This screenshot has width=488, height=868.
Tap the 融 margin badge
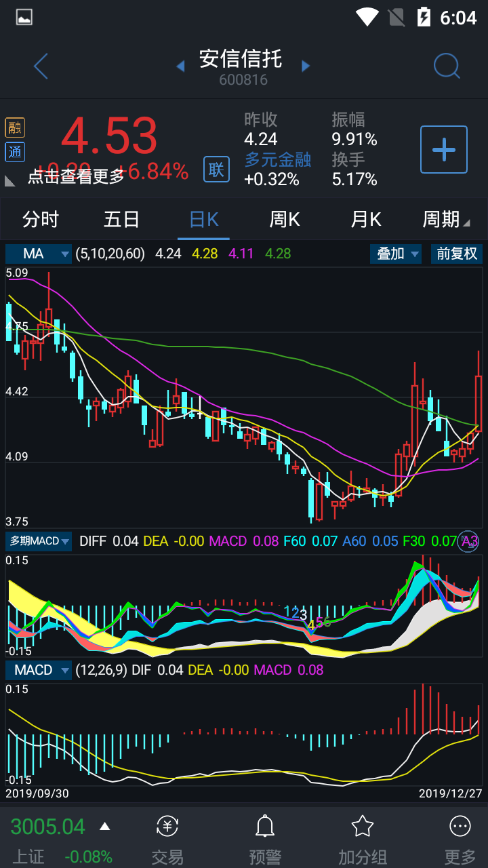[15, 127]
